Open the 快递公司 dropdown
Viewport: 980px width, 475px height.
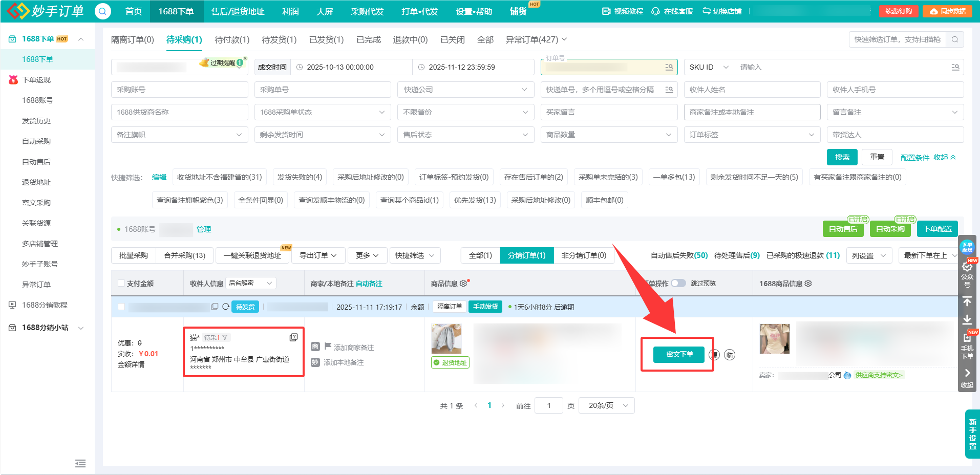[465, 89]
